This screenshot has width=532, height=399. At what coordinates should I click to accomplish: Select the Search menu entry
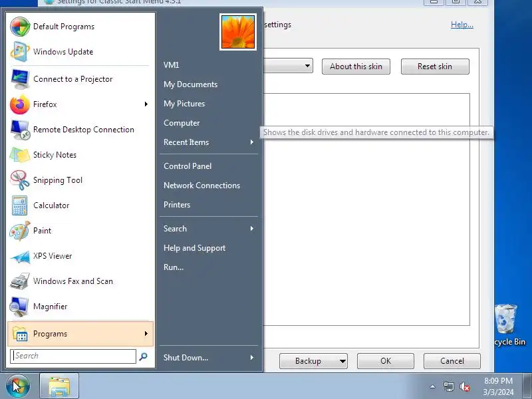click(175, 229)
